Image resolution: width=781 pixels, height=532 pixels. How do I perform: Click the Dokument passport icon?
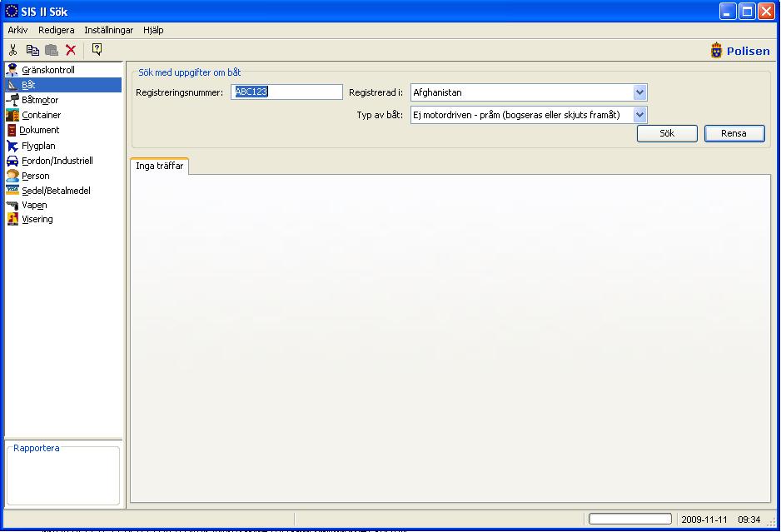click(12, 130)
